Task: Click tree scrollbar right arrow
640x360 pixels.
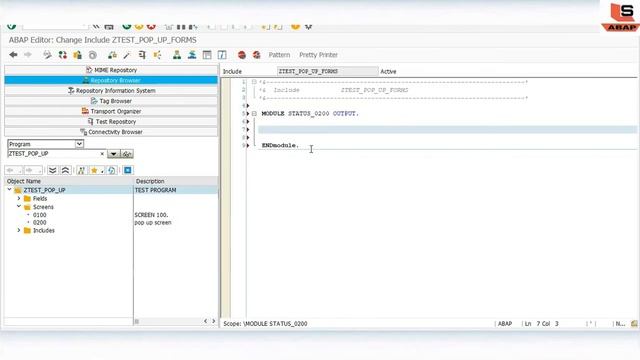Action: click(213, 321)
